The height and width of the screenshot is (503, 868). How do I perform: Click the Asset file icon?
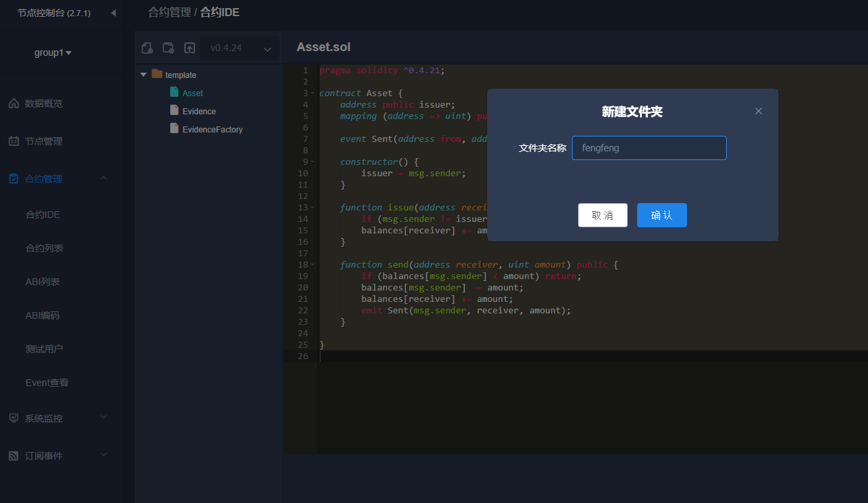click(x=174, y=92)
